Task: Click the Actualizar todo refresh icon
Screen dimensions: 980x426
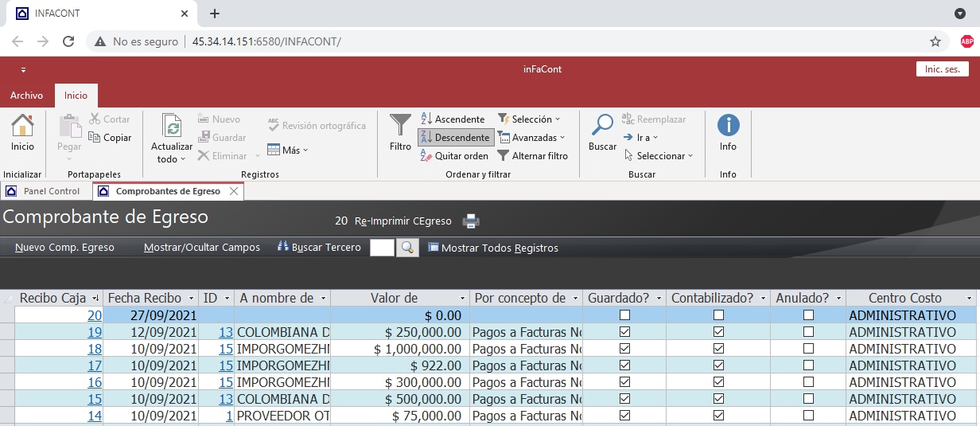Action: click(x=172, y=126)
